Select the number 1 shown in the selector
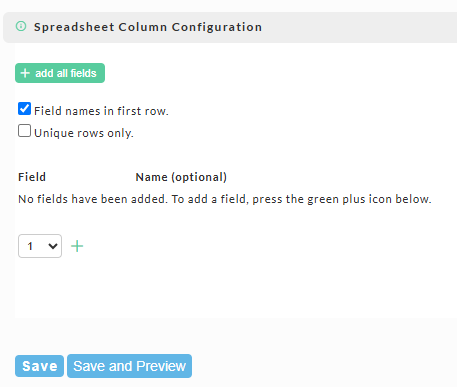Image resolution: width=457 pixels, height=387 pixels. pos(30,246)
